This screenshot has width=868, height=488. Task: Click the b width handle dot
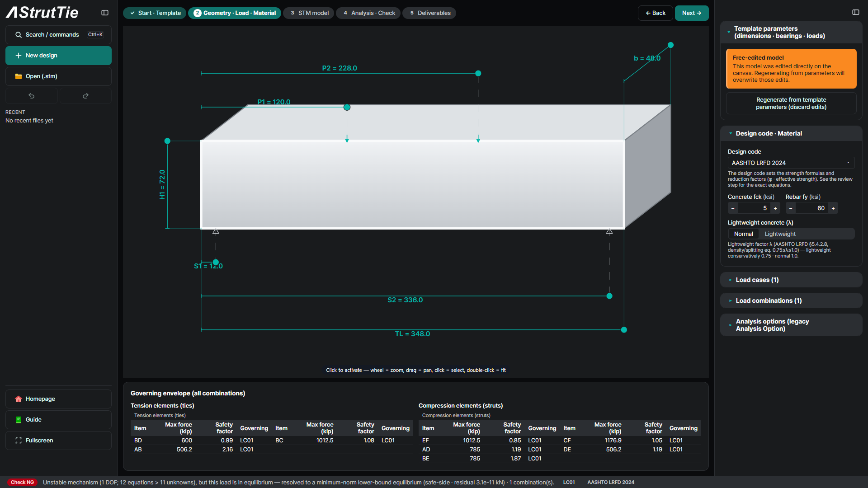click(671, 45)
